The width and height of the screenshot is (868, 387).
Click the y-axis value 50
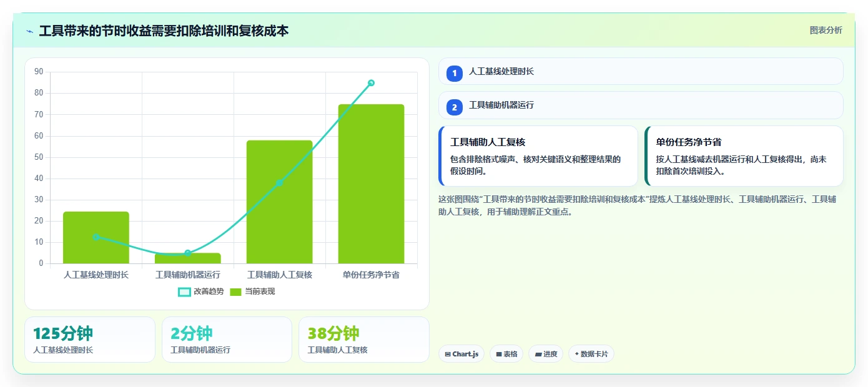tap(39, 157)
